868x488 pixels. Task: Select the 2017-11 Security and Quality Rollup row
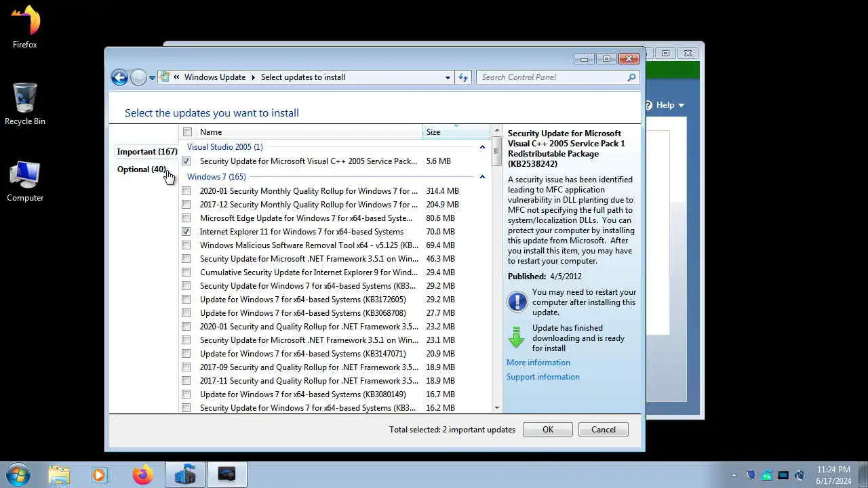(x=336, y=381)
